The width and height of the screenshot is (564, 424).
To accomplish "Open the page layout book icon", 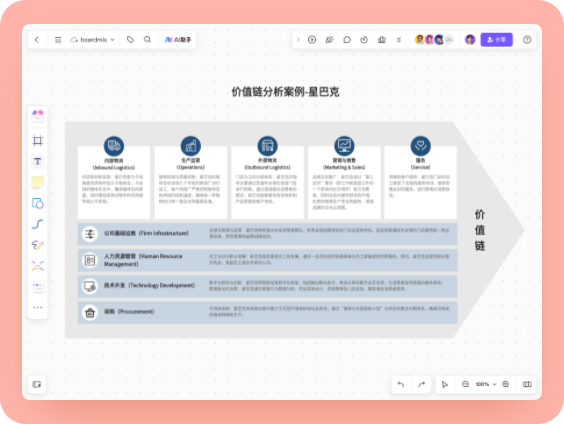I will [x=527, y=384].
